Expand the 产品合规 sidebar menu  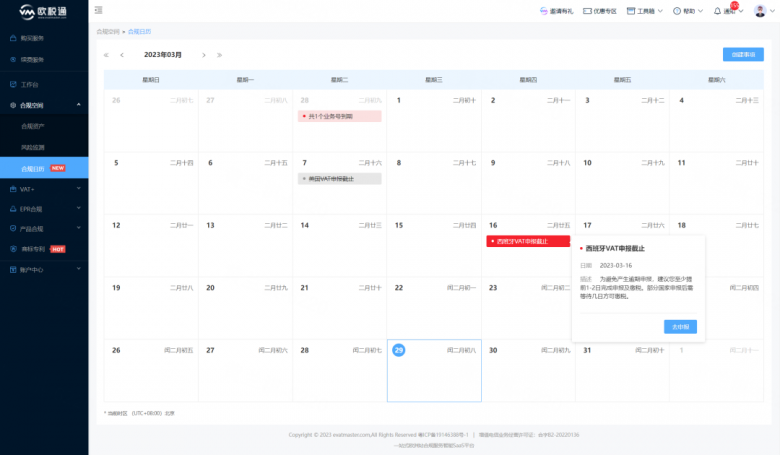44,229
